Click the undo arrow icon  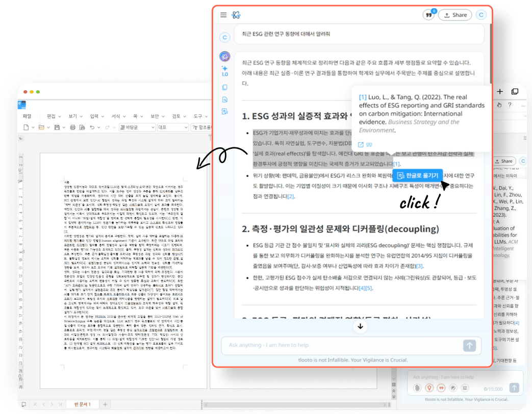[x=92, y=127]
